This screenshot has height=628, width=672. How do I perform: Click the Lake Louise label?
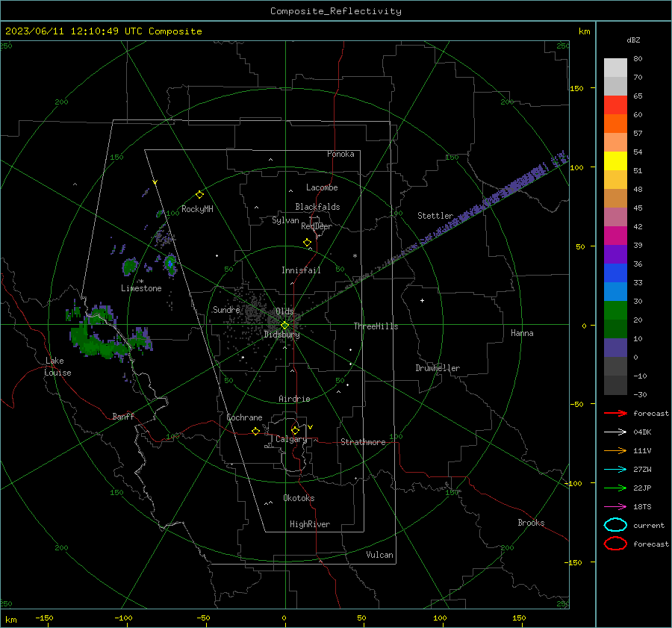[57, 367]
